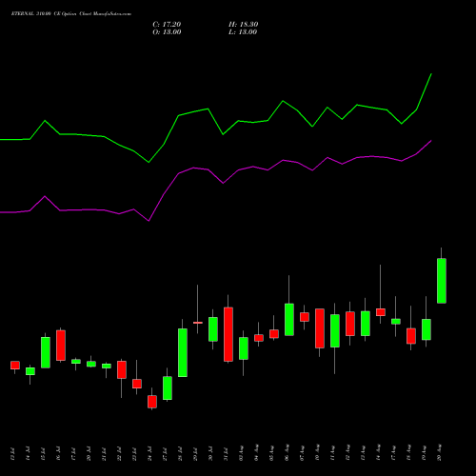This screenshot has width=476, height=476.
Task: Click the green candle for 06 Aug
Action: pos(289,319)
